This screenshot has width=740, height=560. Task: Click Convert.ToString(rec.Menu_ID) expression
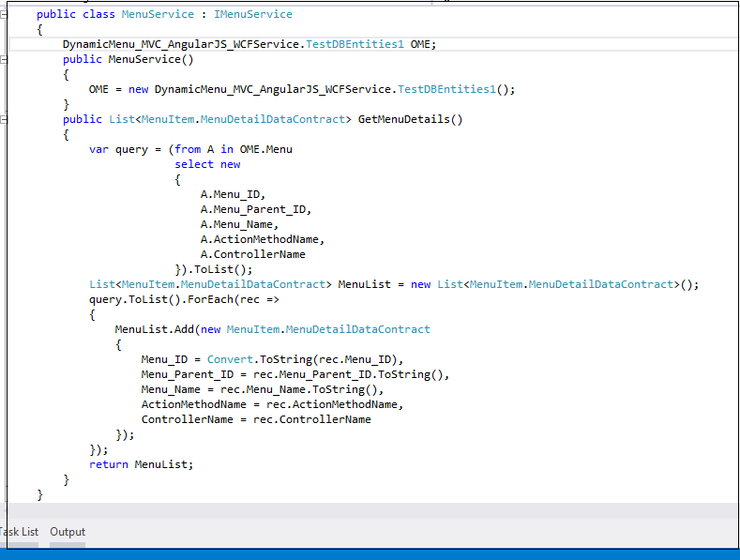(304, 360)
